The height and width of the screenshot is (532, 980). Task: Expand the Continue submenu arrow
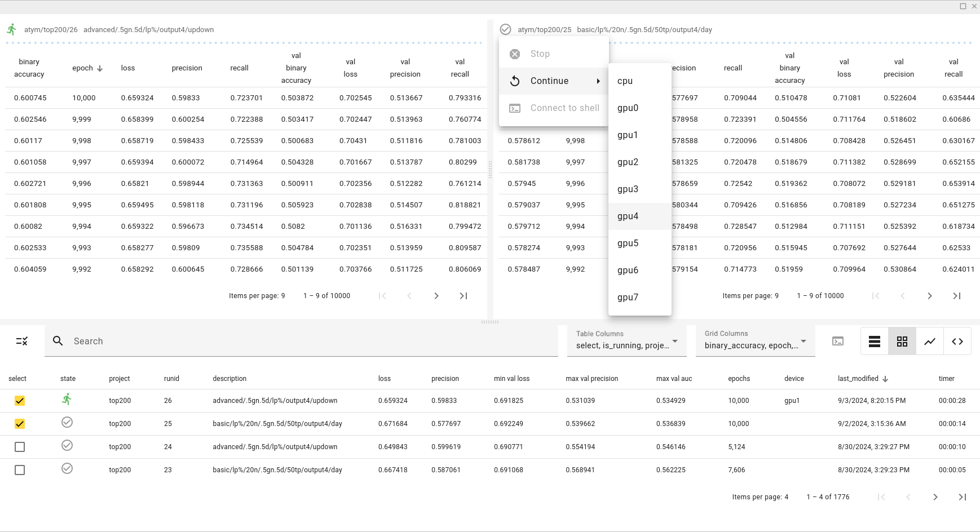599,81
